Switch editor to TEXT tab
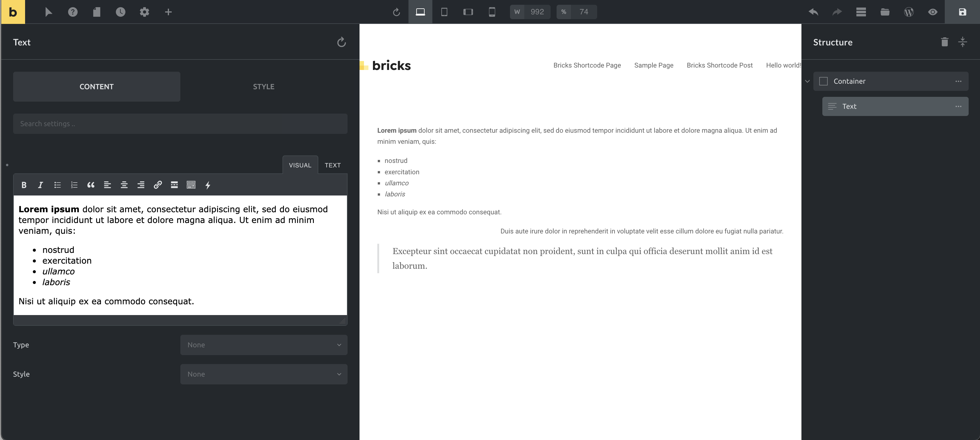The height and width of the screenshot is (440, 980). [333, 165]
